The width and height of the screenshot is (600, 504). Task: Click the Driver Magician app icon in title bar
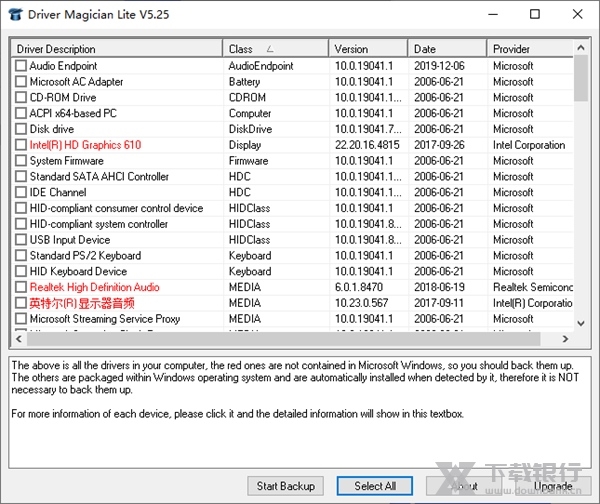[14, 14]
